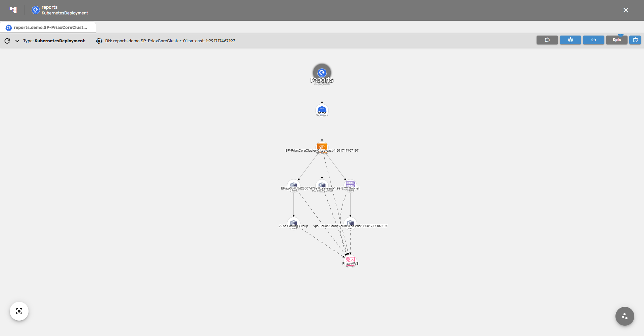
Task: Toggle the blue target radar button
Action: 570,40
